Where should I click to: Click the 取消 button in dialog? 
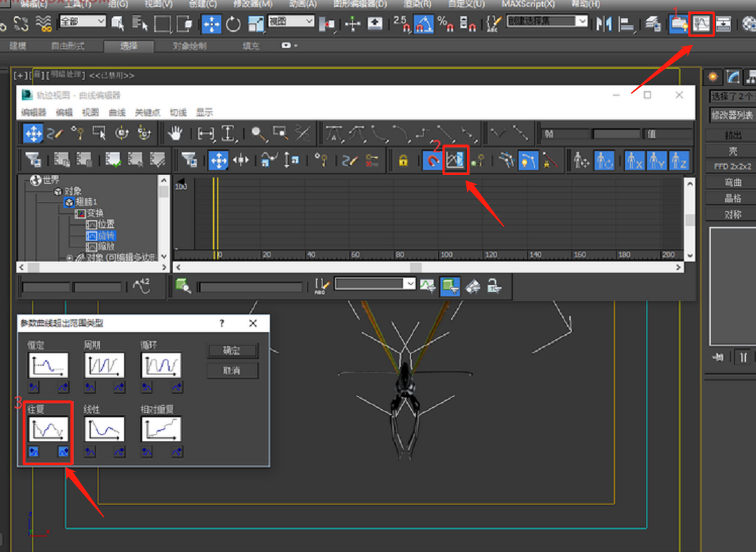[x=232, y=371]
